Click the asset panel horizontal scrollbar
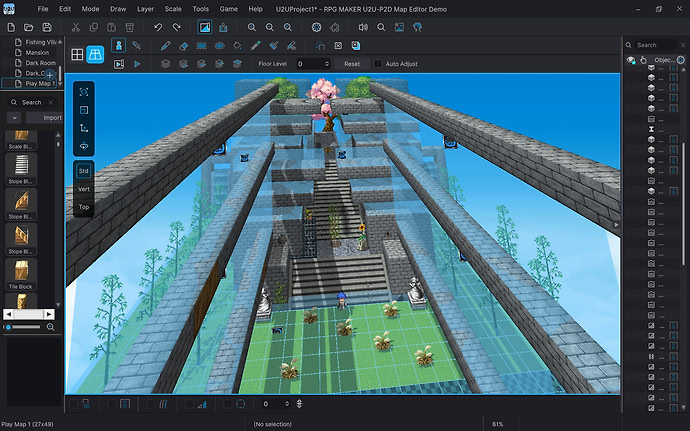This screenshot has height=431, width=690. pyautogui.click(x=29, y=314)
